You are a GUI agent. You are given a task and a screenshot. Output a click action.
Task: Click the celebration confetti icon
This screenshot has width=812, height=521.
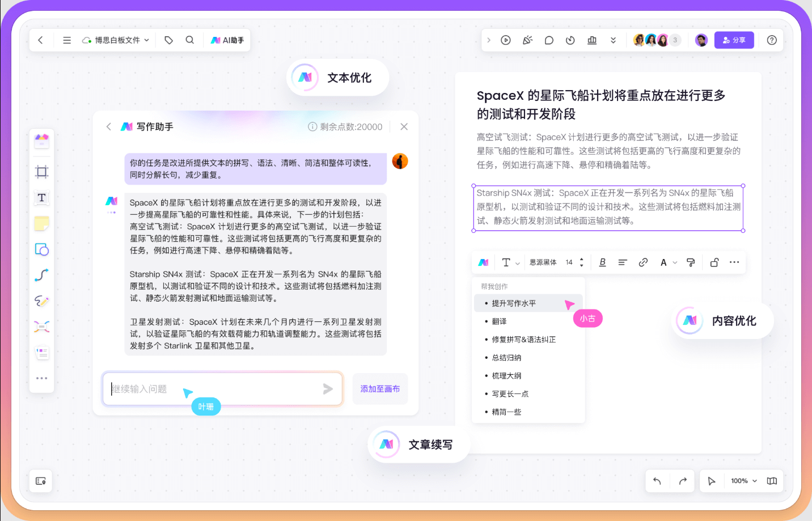527,40
